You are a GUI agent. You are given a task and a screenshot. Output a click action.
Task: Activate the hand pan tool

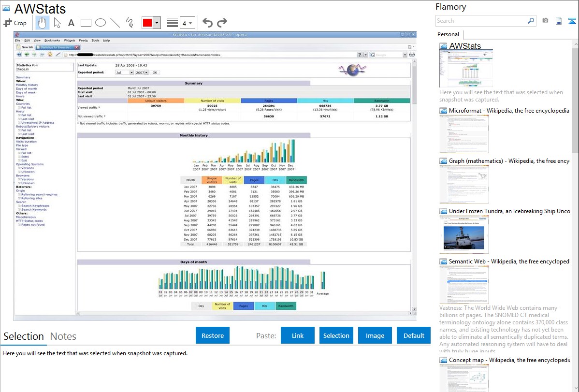[x=42, y=23]
